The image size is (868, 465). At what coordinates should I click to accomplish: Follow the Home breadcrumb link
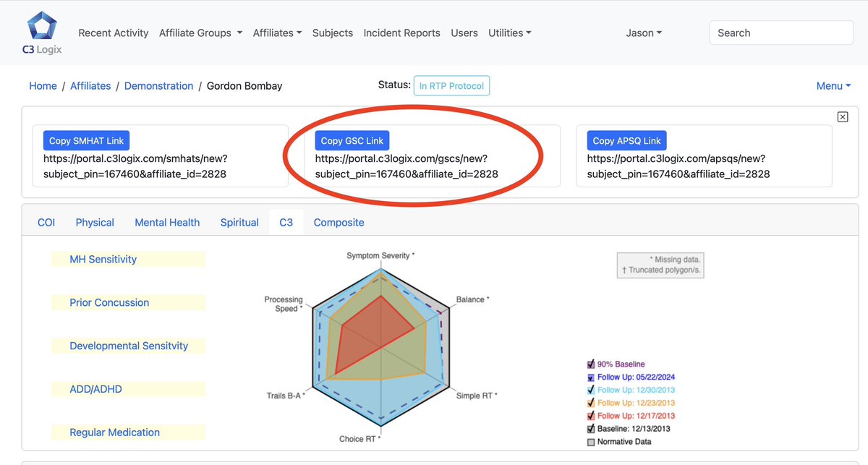[x=43, y=85]
